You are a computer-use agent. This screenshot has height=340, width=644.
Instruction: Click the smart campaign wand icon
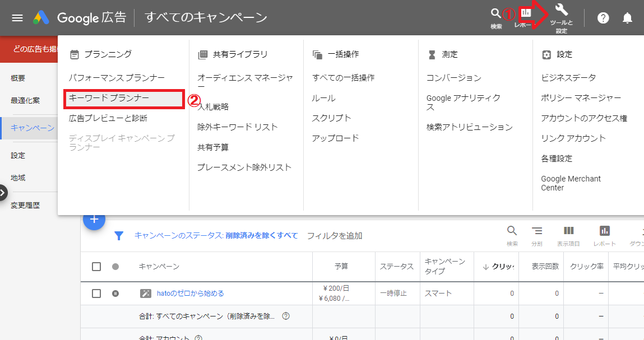pyautogui.click(x=146, y=293)
